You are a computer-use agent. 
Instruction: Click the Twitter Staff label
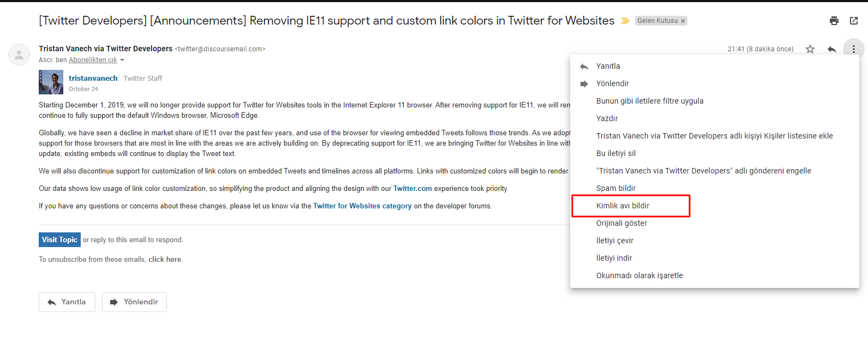[x=142, y=79]
